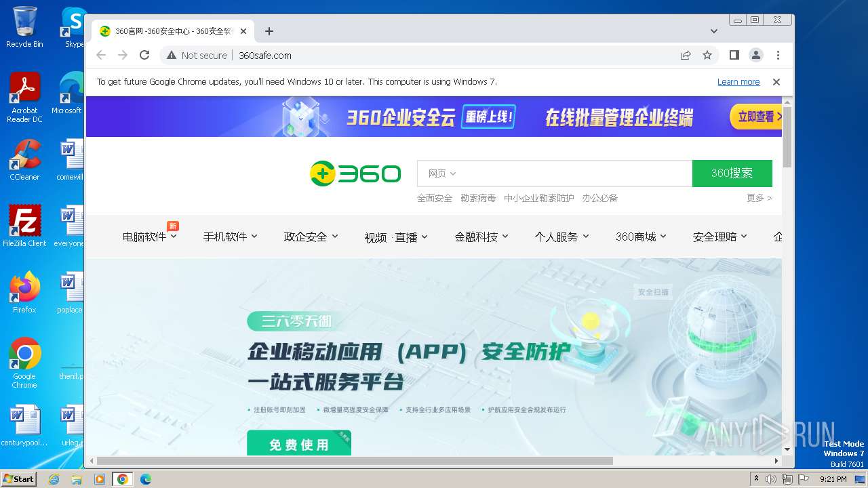Click the scroll down arrow

(787, 449)
